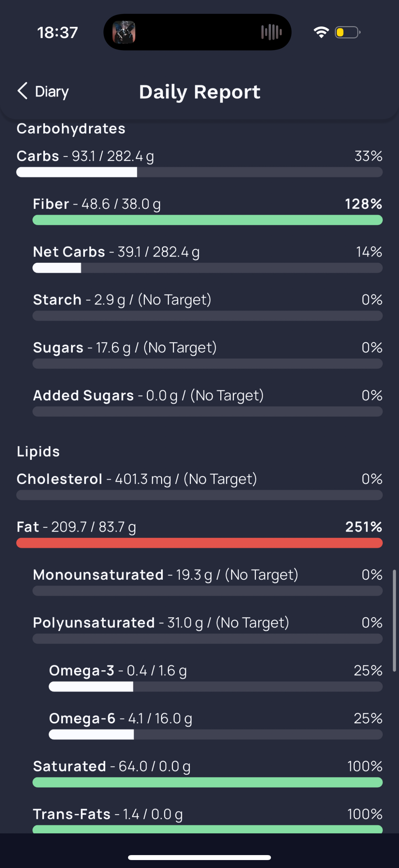This screenshot has width=399, height=868.
Task: Tap the Wi-Fi status icon
Action: (x=321, y=32)
